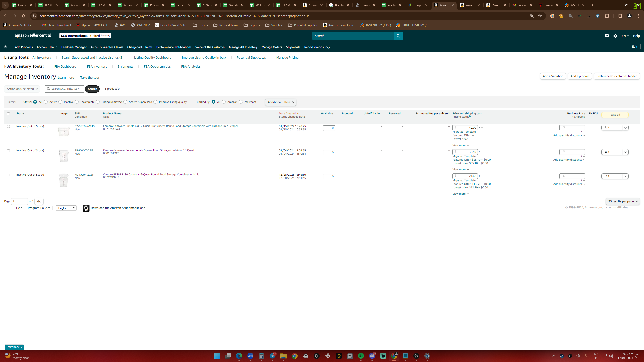Open the Windows Start menu
The image size is (644, 362).
tap(217, 356)
